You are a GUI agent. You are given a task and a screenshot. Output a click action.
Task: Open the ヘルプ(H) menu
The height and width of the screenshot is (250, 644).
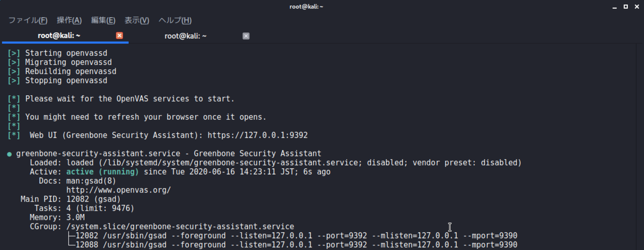pyautogui.click(x=175, y=20)
